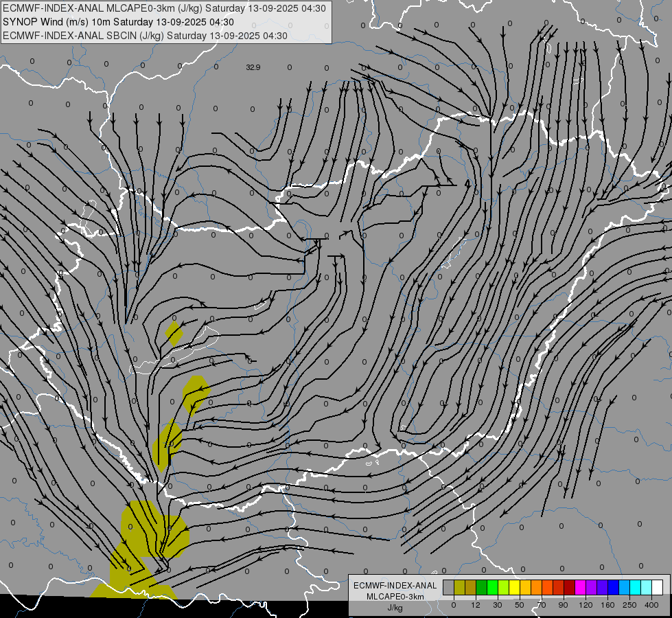Click the '12' tick label on the legend
672x618 pixels.
tap(476, 605)
